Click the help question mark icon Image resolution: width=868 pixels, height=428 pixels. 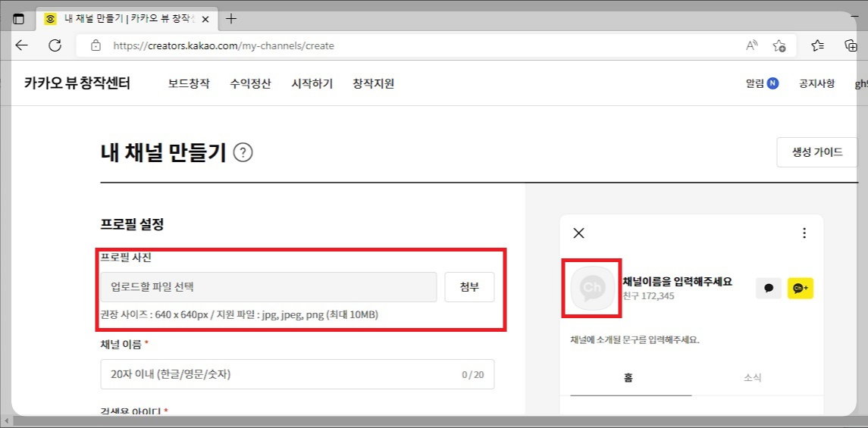click(243, 152)
